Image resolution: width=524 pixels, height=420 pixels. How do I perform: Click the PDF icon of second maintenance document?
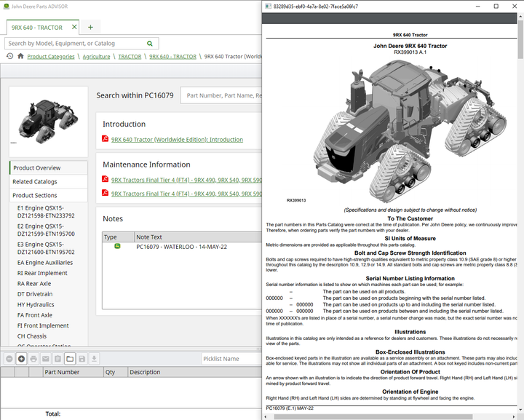click(x=105, y=193)
